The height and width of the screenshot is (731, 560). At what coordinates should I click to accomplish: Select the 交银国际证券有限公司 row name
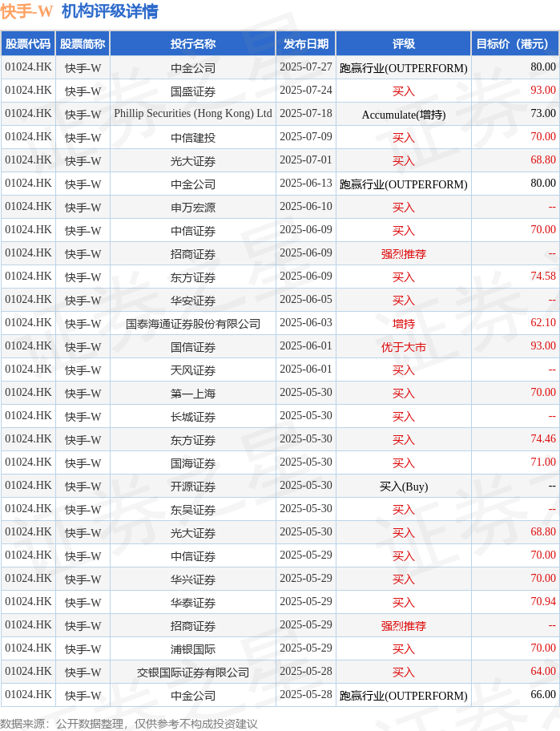pos(193,672)
